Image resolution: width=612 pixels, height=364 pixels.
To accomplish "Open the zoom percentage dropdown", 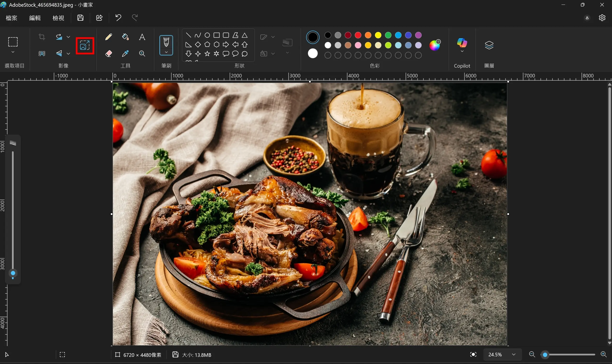I will click(514, 354).
